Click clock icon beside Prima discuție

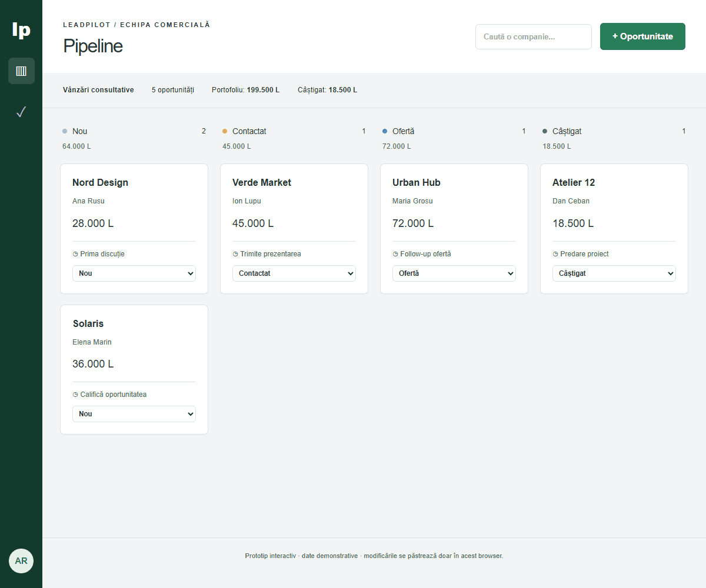point(75,255)
